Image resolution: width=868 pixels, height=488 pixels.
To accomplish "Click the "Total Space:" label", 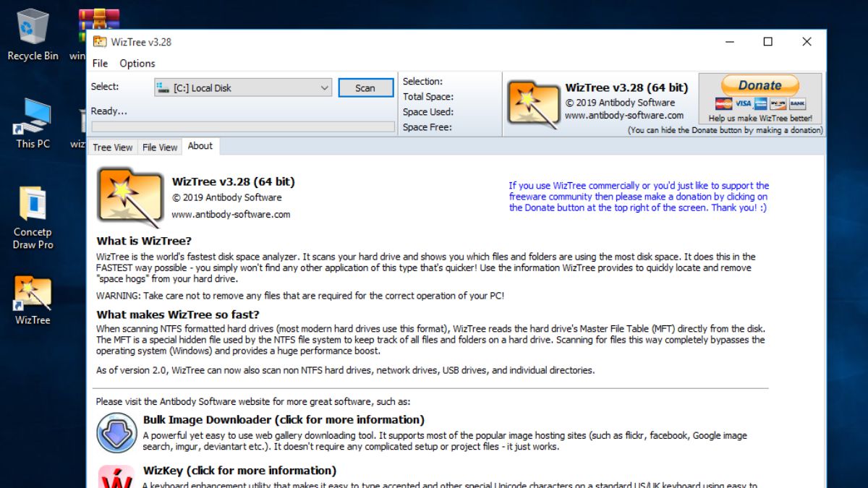I will [428, 96].
